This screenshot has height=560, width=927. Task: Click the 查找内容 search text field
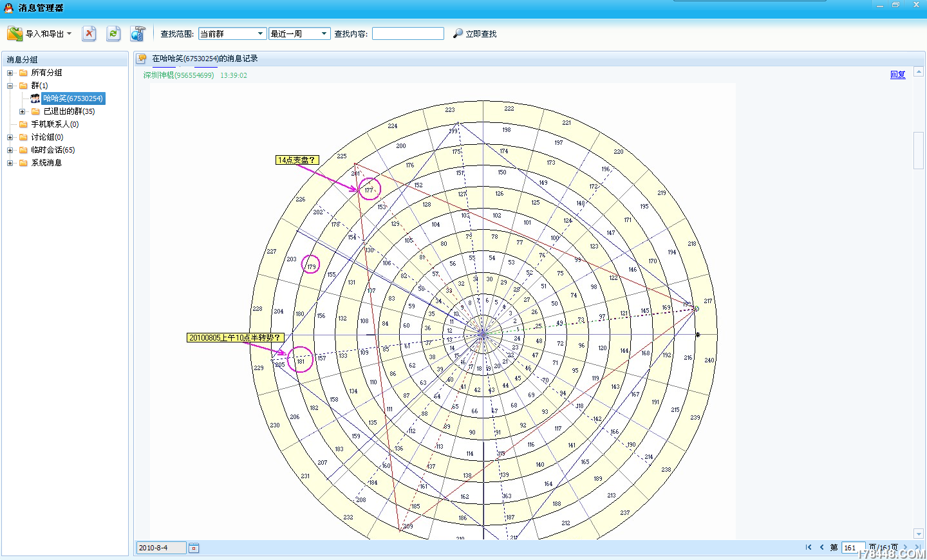(408, 33)
